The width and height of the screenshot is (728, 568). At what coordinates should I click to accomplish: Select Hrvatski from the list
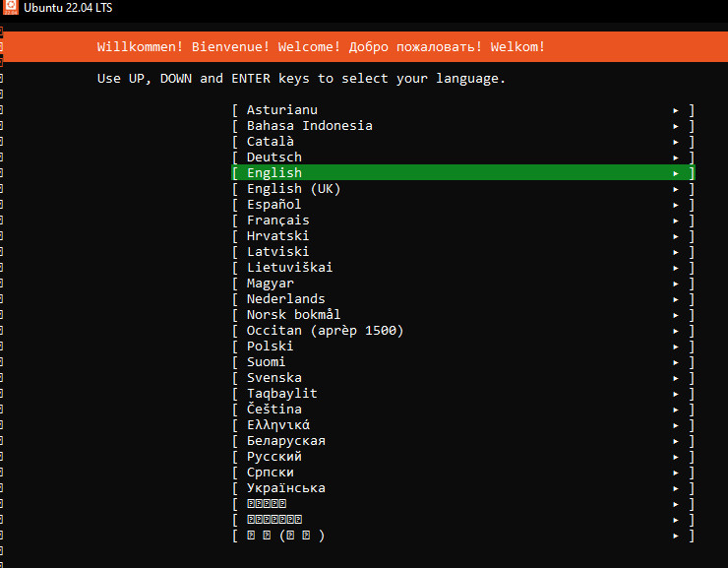278,236
